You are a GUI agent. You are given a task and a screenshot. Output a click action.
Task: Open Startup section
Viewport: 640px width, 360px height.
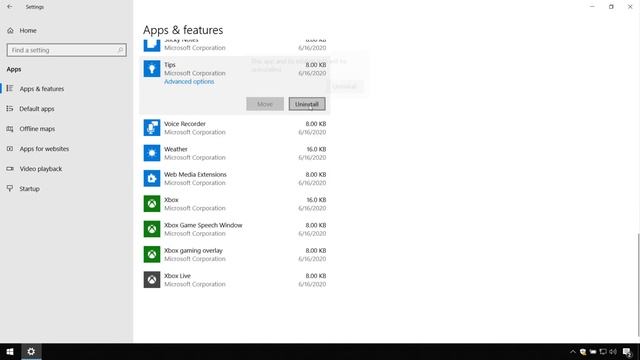click(x=29, y=189)
